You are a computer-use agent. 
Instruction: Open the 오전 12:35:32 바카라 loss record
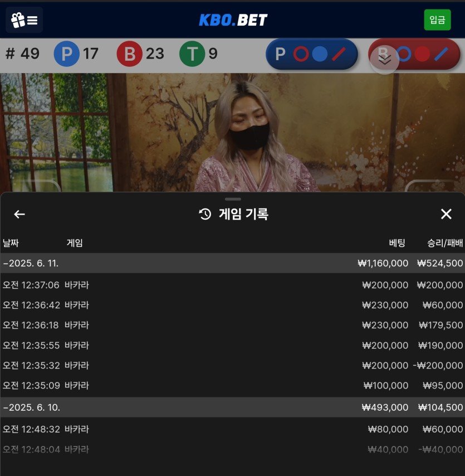click(x=232, y=366)
